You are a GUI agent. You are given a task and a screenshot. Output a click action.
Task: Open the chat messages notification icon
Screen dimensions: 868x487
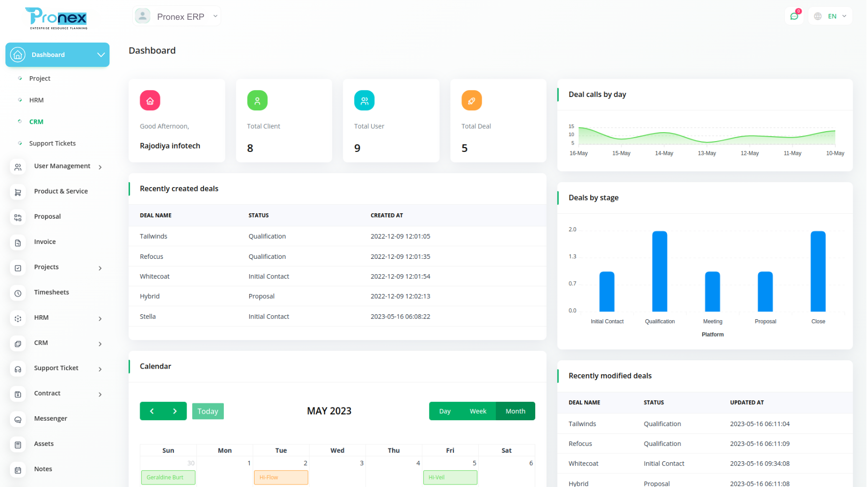coord(794,16)
